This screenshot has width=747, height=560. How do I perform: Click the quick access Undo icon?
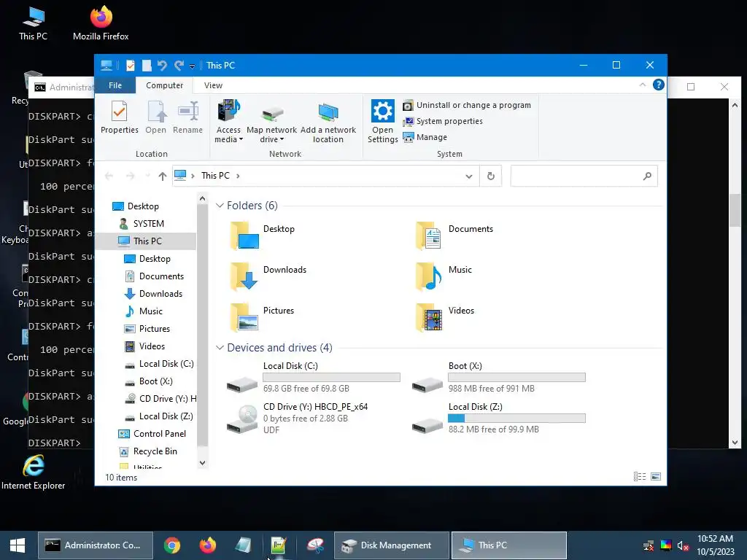coord(162,66)
